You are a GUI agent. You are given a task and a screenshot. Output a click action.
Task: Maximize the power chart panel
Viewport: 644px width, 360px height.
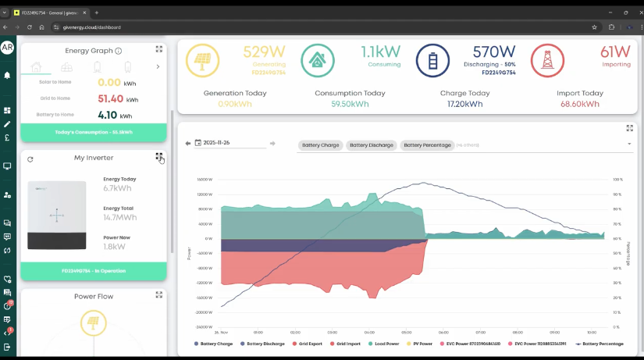pyautogui.click(x=630, y=128)
